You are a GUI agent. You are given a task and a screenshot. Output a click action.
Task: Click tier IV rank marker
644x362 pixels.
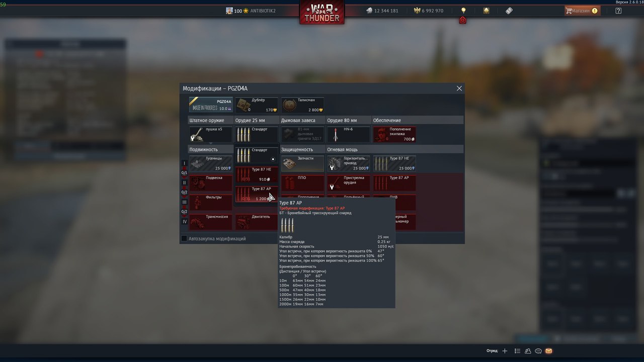pyautogui.click(x=184, y=222)
